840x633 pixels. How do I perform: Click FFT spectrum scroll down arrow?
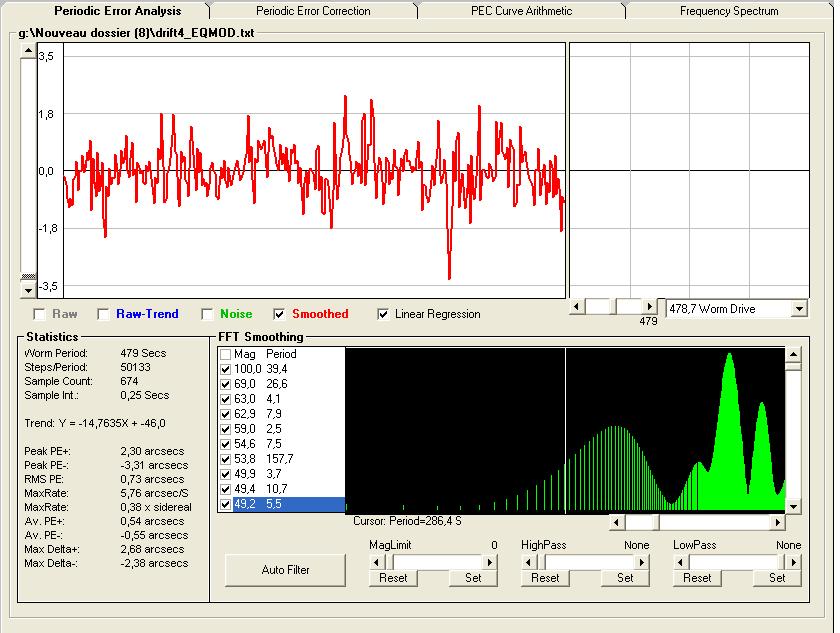(793, 507)
